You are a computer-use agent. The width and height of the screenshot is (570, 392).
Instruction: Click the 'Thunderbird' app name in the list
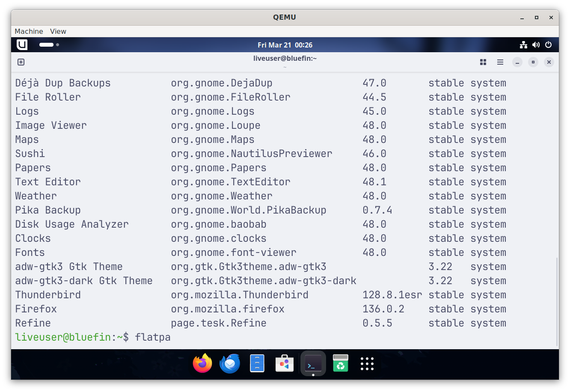coord(48,295)
